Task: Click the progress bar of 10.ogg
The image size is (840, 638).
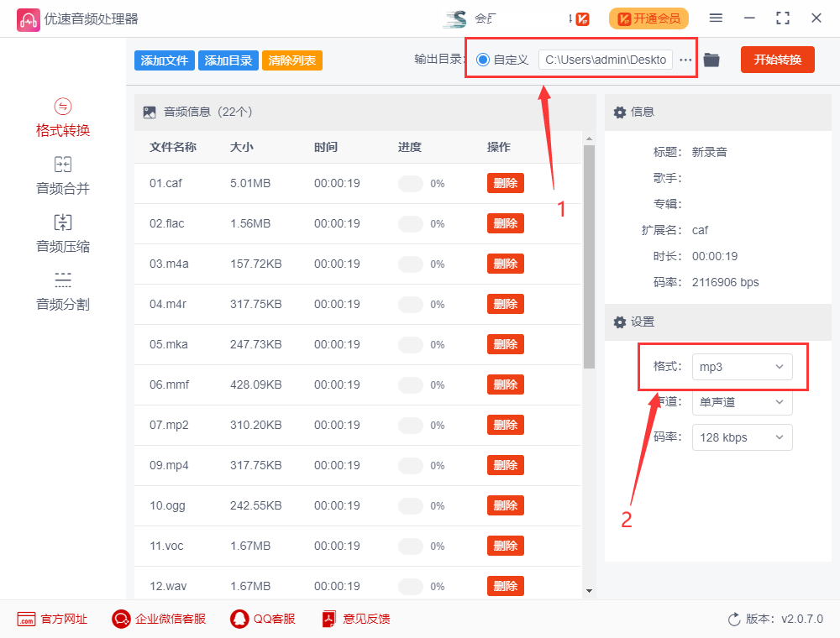Action: (x=411, y=506)
